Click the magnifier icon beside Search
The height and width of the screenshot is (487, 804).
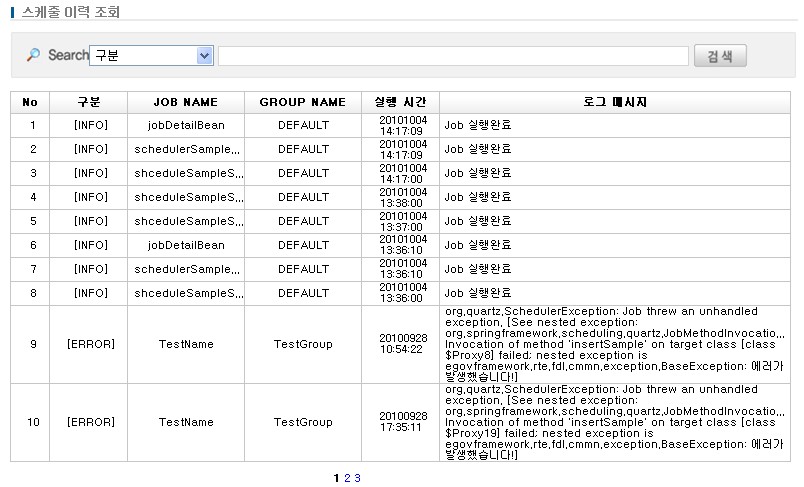[33, 55]
